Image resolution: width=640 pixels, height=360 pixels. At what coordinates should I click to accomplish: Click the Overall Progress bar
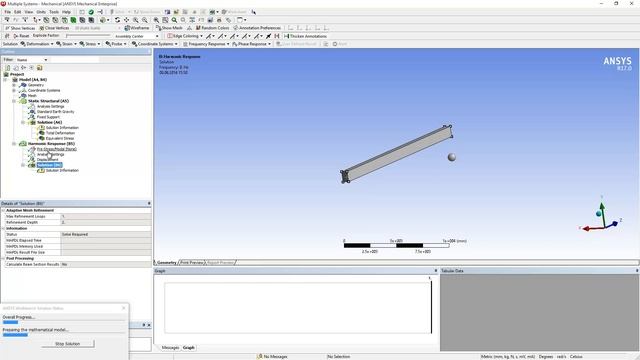click(x=64, y=322)
